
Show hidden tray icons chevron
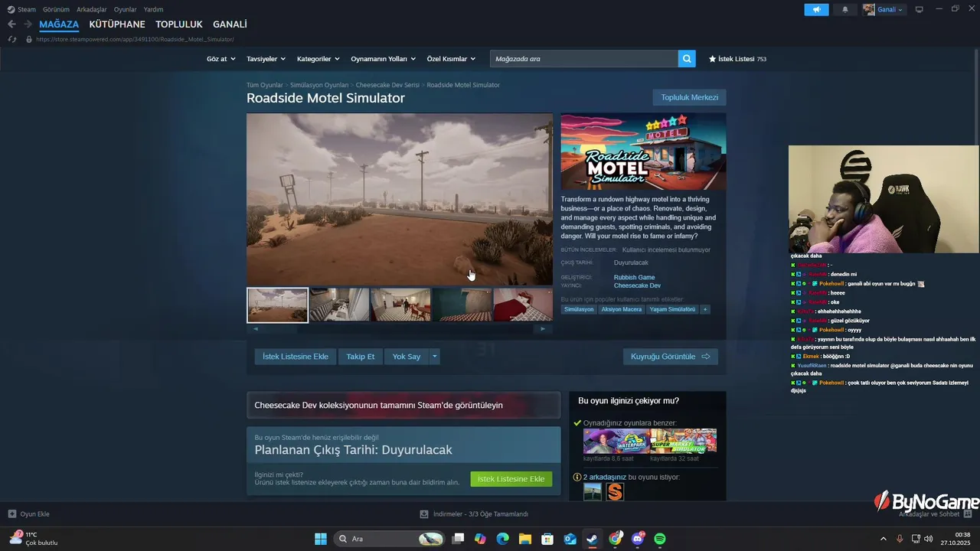click(x=883, y=539)
